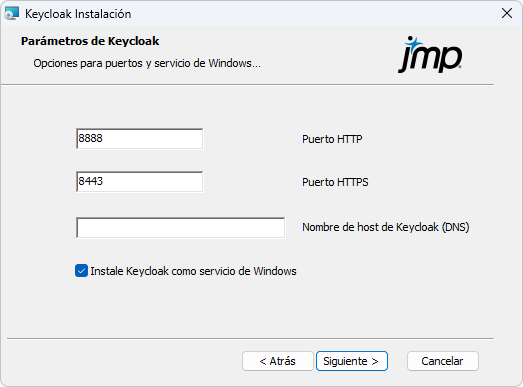Focus the Nombre de host de Keycloak field
This screenshot has width=523, height=387.
click(180, 228)
